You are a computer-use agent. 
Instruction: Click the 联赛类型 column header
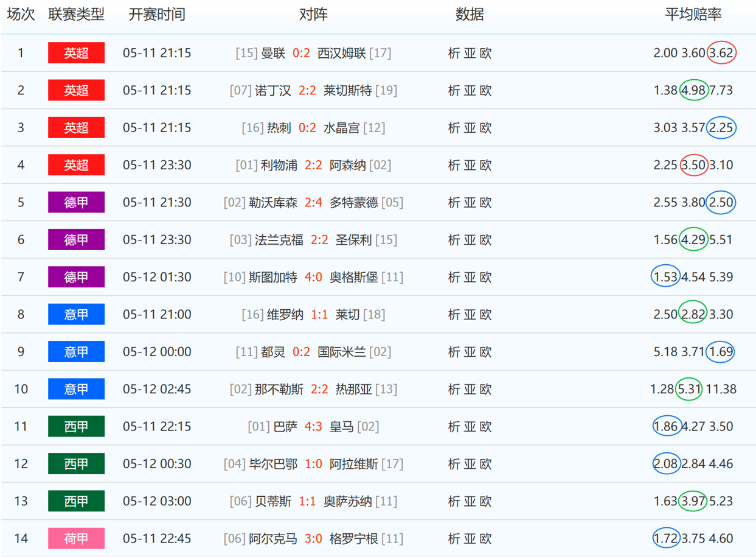77,15
